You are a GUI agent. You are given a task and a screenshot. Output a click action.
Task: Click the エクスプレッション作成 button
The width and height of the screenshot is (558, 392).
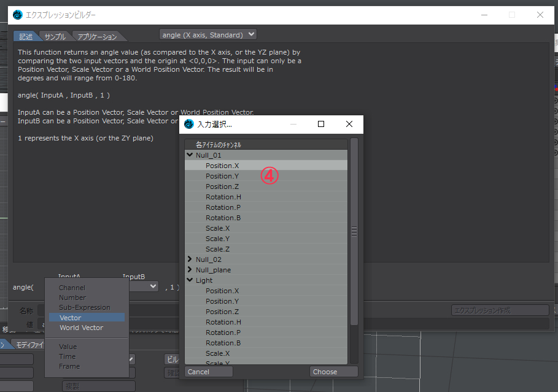500,310
